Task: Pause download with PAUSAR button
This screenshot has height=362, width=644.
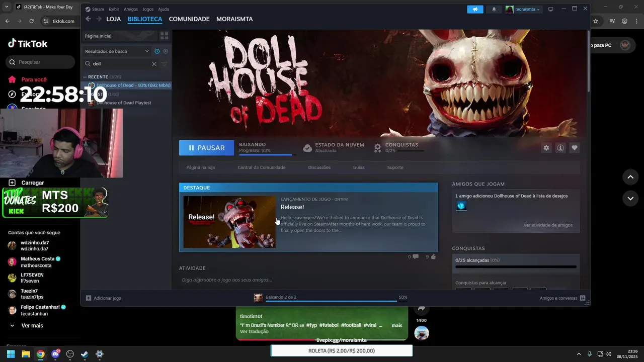Action: coord(207,148)
